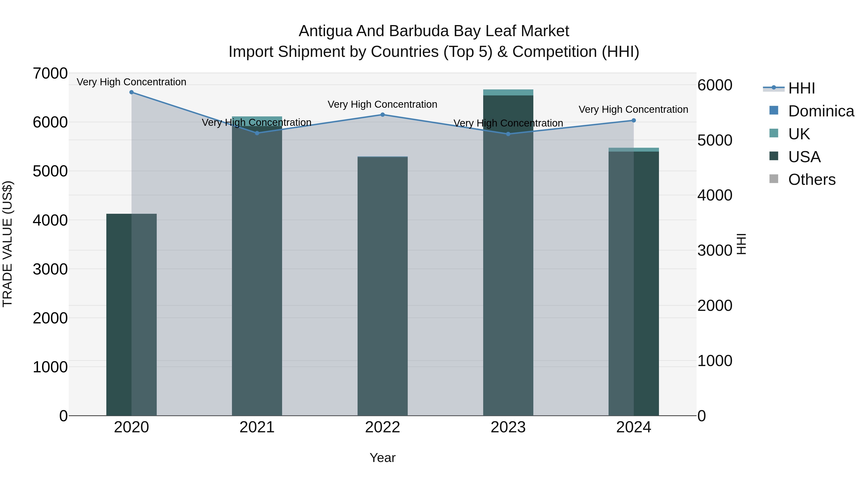This screenshot has height=488, width=868.
Task: Click the 2021 'Very High Concentration' annotation
Action: [x=257, y=123]
